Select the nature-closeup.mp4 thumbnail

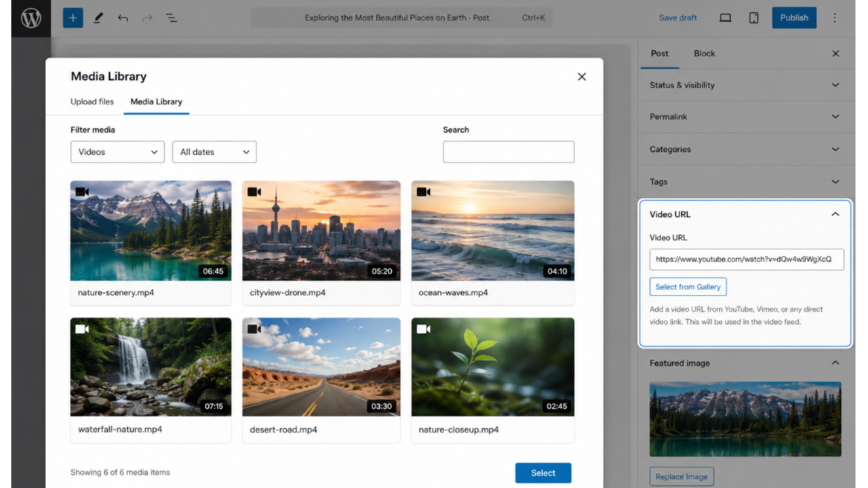tap(493, 367)
